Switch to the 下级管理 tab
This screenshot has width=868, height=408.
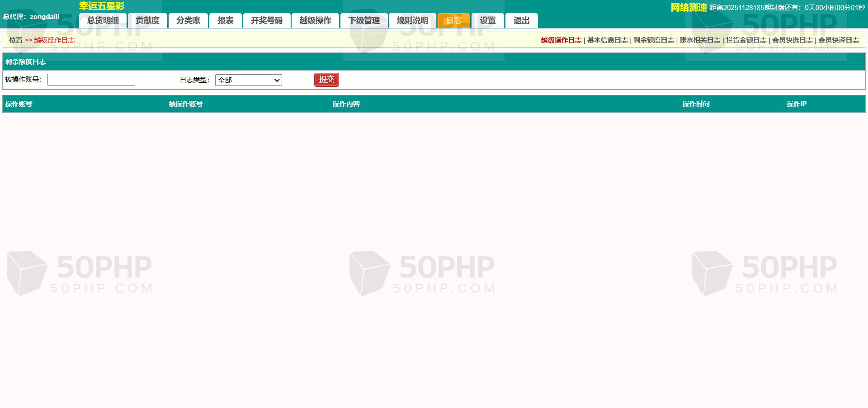click(x=364, y=21)
